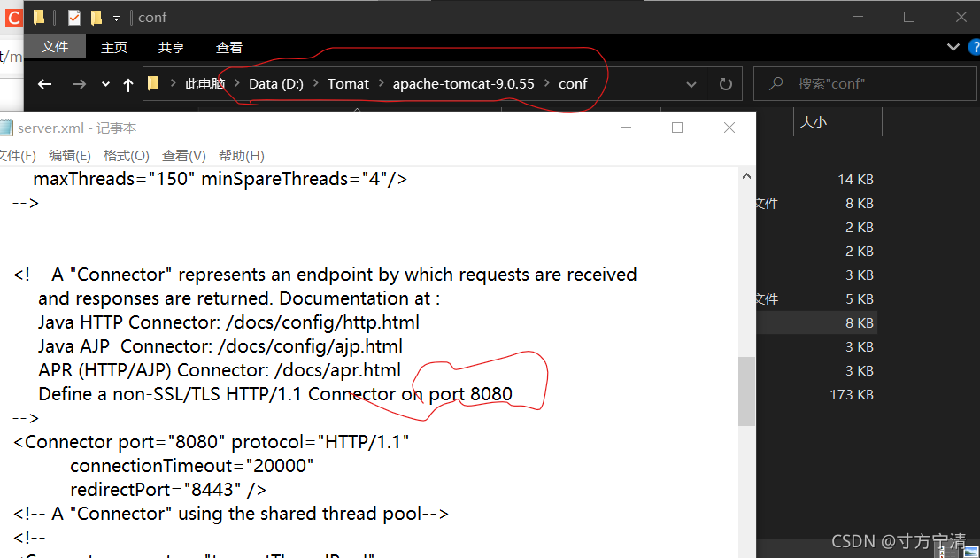Screen dimensions: 980x558
Task: Click apache-tomcat-9.0.55 in the breadcrumb
Action: pos(464,84)
